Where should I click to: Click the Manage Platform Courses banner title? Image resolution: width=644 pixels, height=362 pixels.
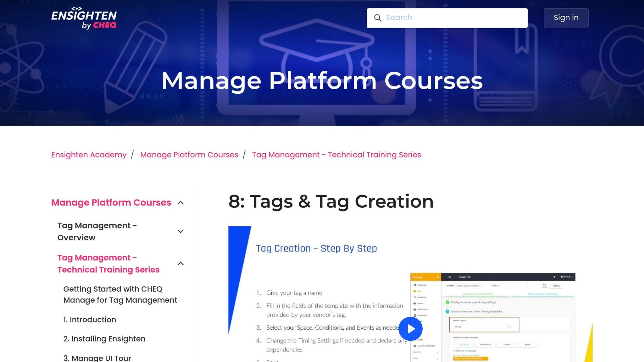[322, 81]
